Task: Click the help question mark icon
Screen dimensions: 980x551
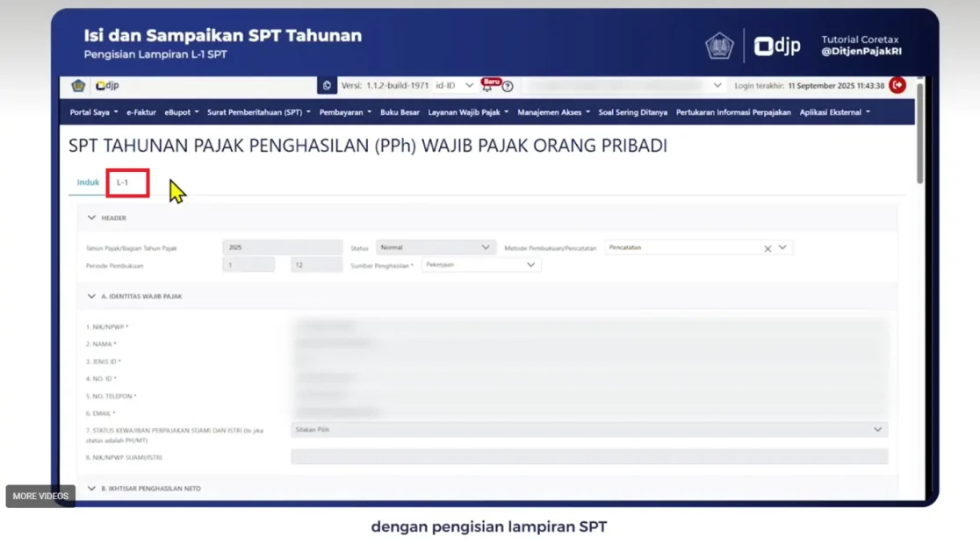Action: [x=508, y=86]
